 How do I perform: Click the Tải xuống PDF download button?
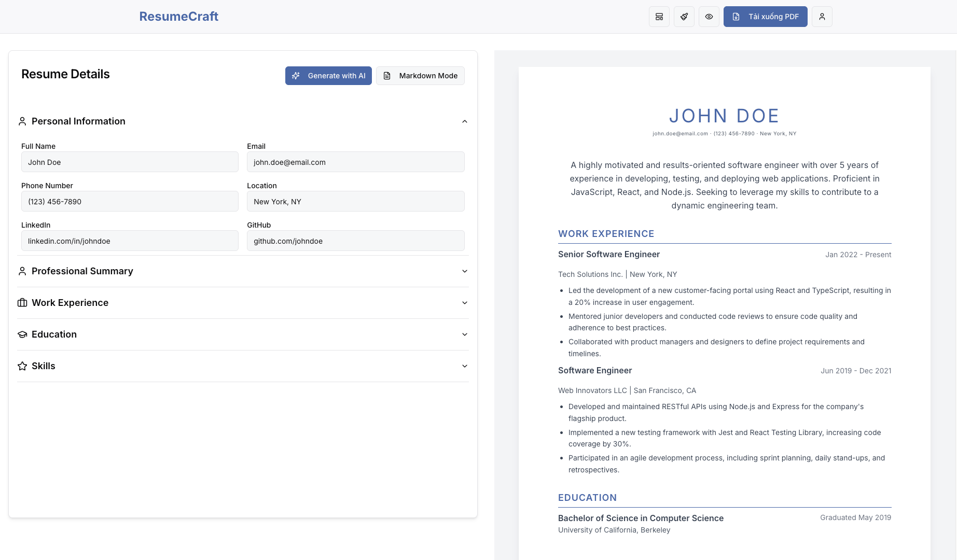[x=765, y=17]
